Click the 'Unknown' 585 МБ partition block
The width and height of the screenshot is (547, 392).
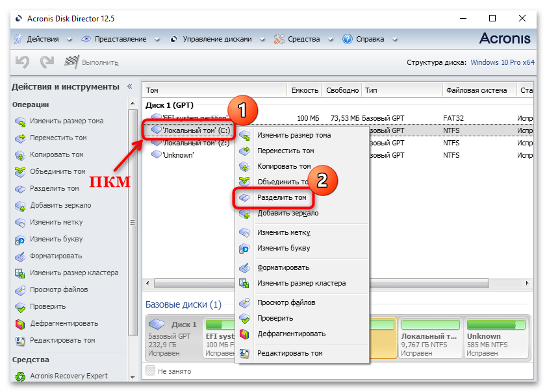tap(496, 339)
